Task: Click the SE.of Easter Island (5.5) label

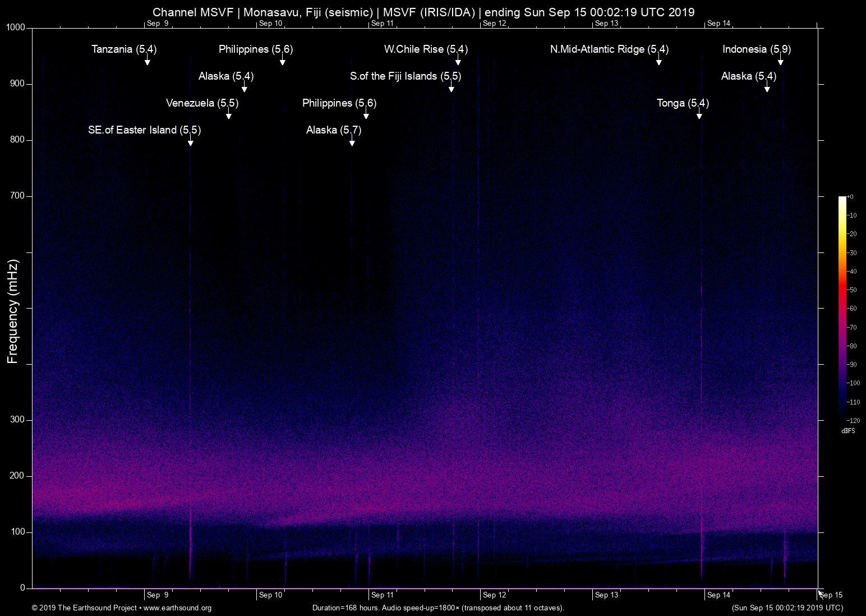Action: (x=144, y=130)
